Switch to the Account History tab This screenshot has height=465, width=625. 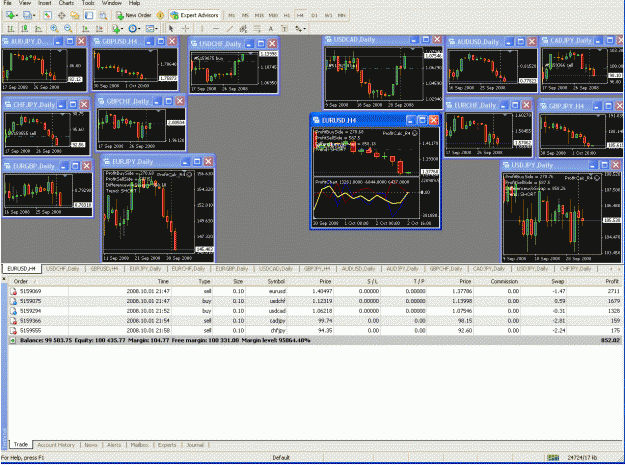56,445
